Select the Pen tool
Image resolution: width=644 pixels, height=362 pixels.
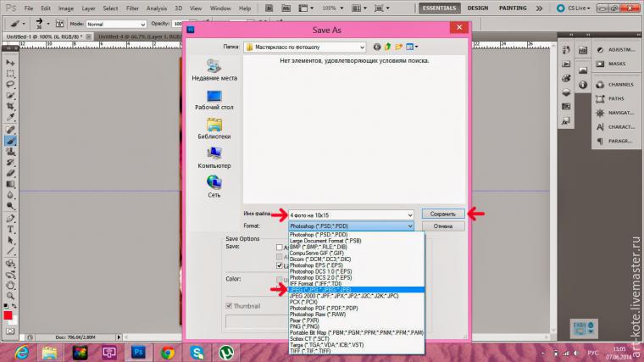tap(10, 219)
